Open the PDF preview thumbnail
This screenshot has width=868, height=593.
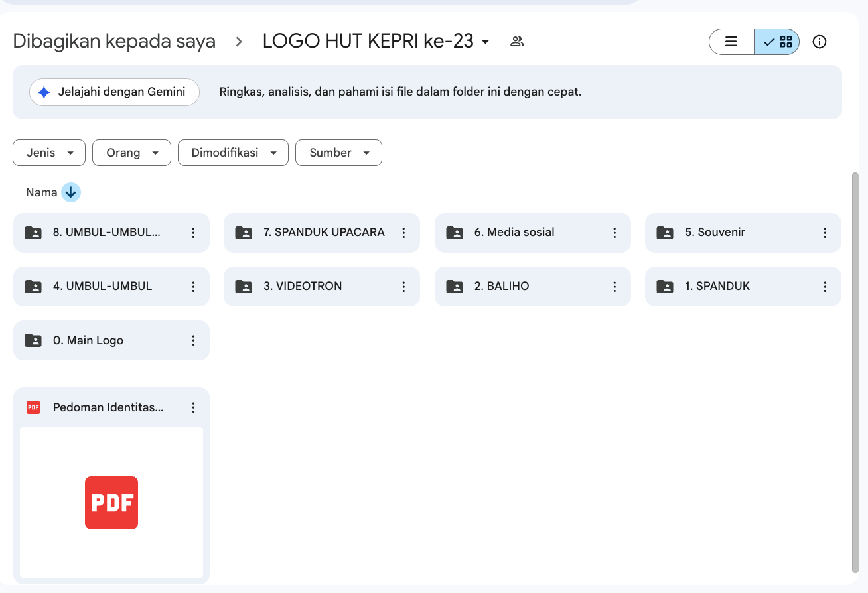tap(111, 502)
